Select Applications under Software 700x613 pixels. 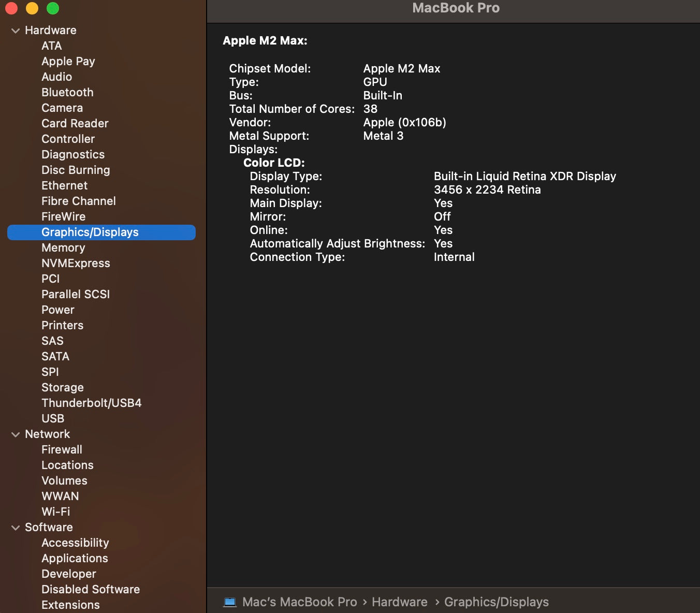point(75,559)
